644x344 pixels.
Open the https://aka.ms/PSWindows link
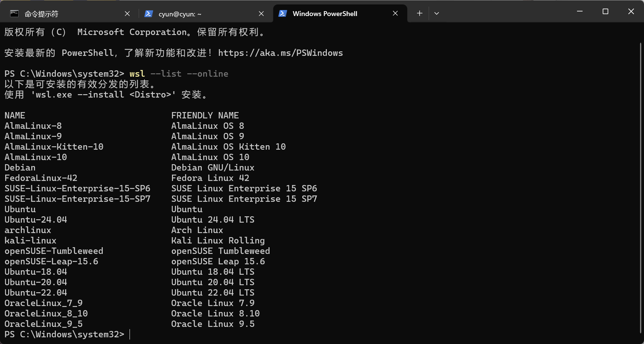pos(280,53)
